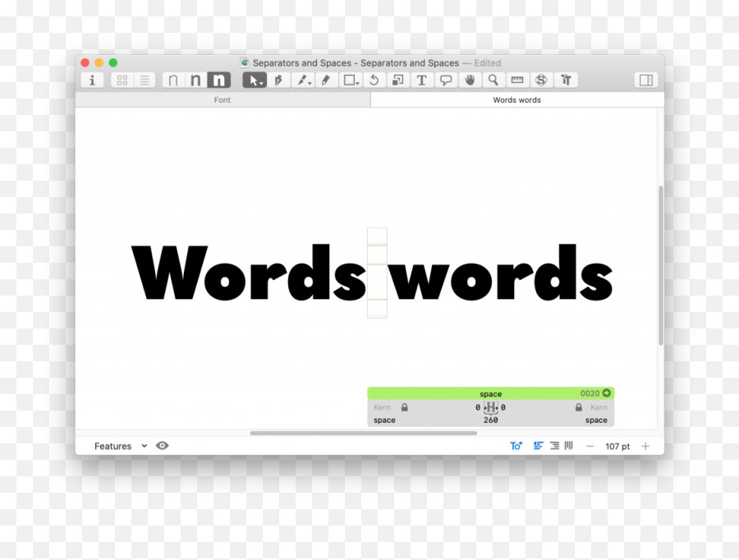The height and width of the screenshot is (560, 739).
Task: Select the Measurement ruler tool
Action: (x=517, y=80)
